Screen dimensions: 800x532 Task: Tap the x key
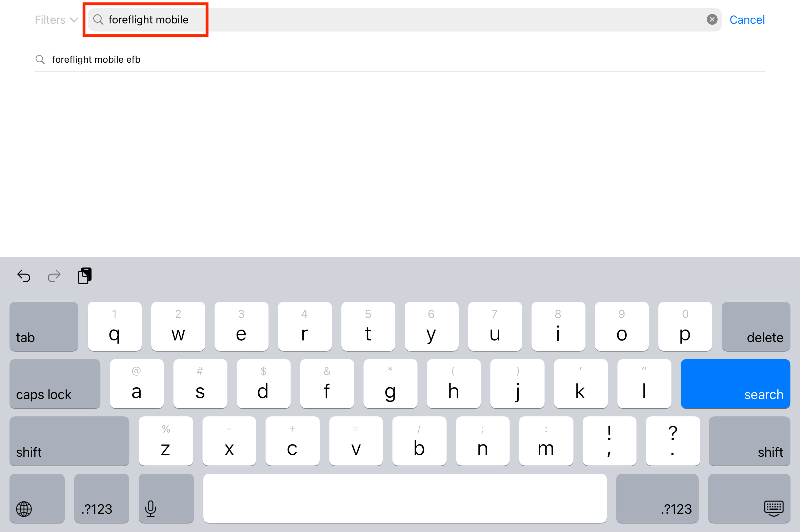coord(229,441)
